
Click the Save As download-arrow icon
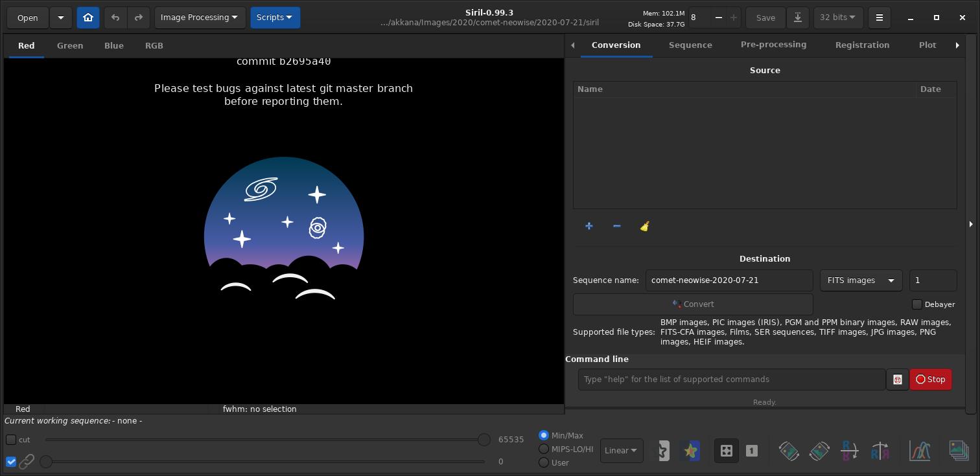(798, 17)
